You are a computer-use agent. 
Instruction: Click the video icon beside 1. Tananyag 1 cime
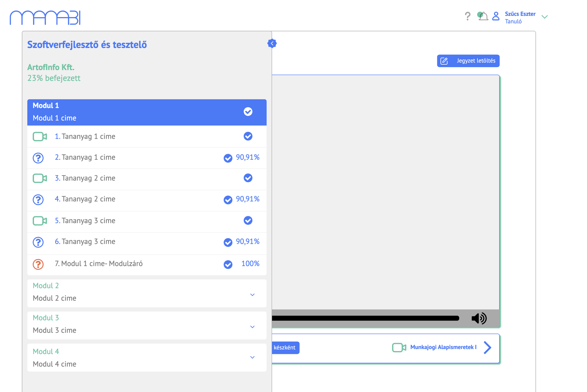pos(40,137)
